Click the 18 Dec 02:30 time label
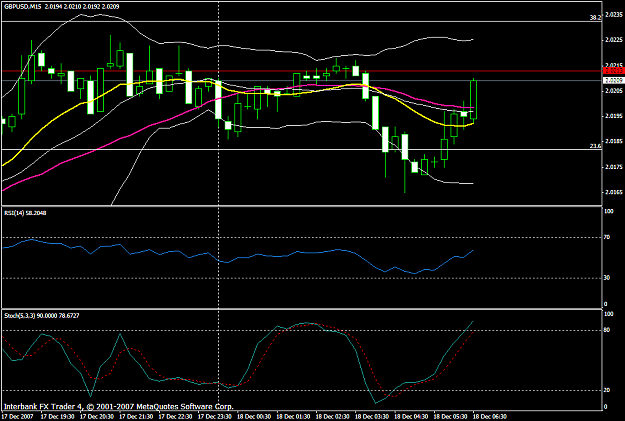The image size is (625, 421). coord(333,417)
